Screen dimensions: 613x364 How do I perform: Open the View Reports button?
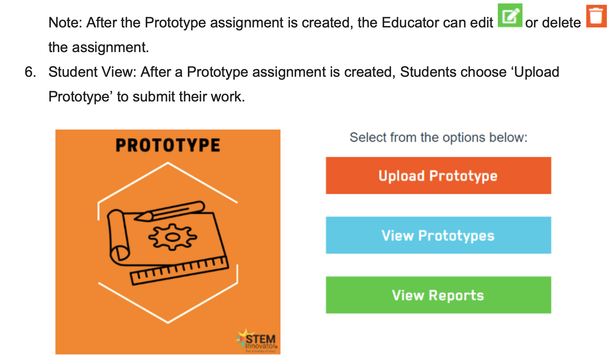click(438, 295)
